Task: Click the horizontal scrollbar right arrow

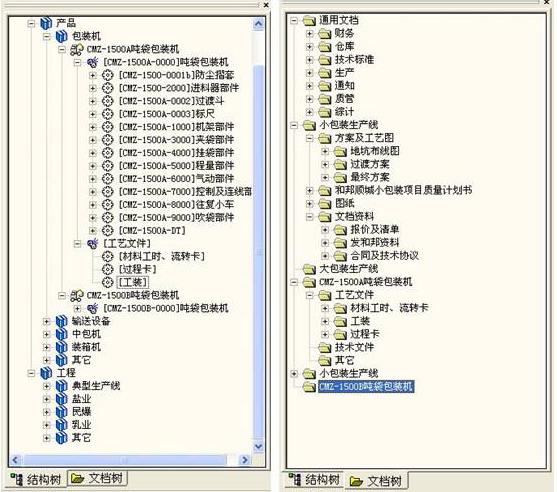Action: (x=245, y=460)
